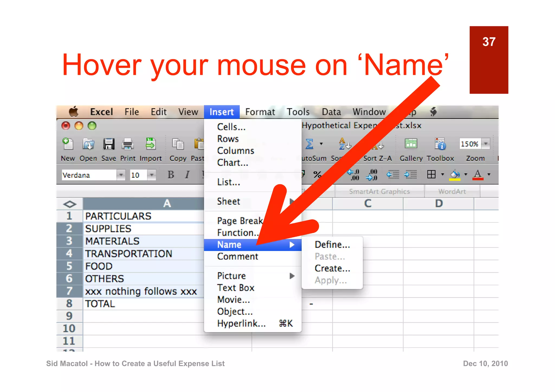Choose Text Box from Insert menu

point(253,288)
